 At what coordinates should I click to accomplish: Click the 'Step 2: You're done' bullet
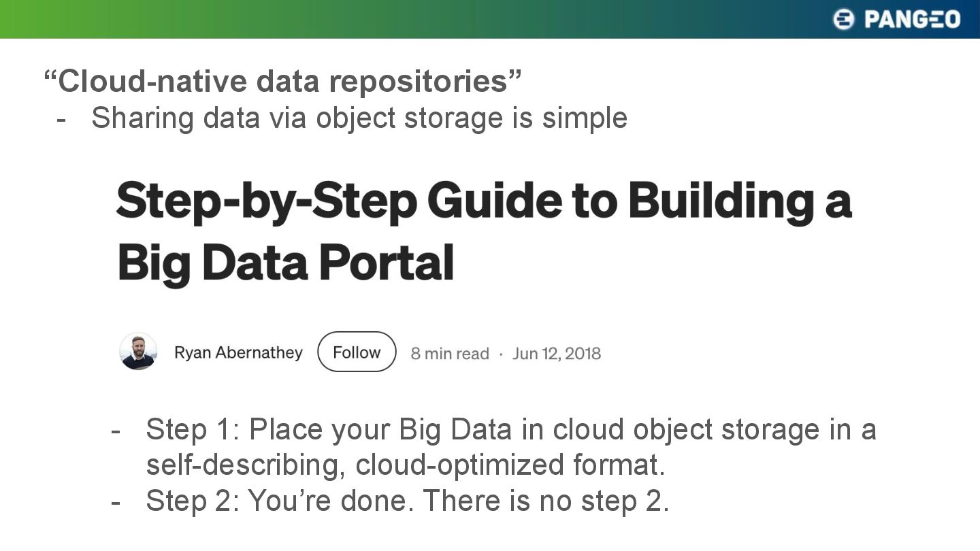point(408,501)
